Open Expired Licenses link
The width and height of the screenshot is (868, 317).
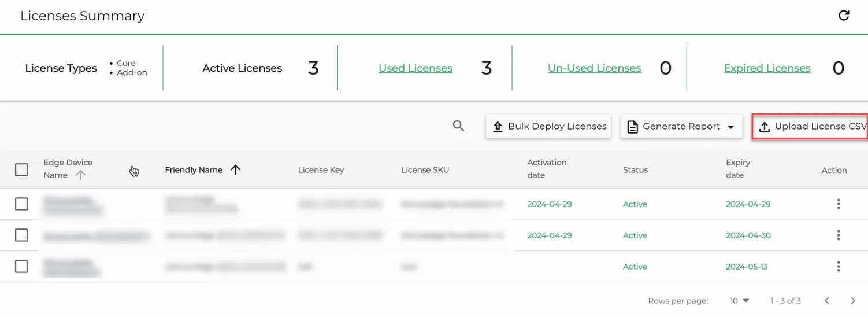(x=767, y=68)
